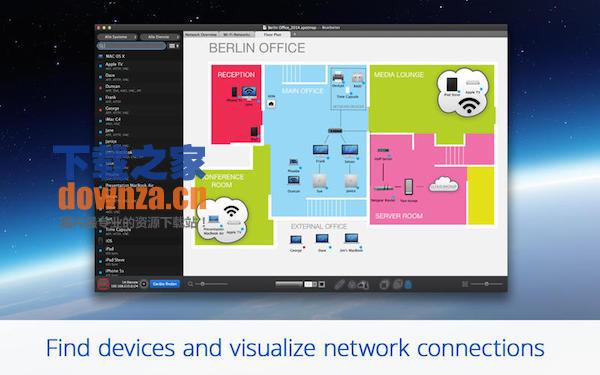Viewport: 600px width, 375px height.
Task: Click the Time Capsule icon on floor plan
Action: click(x=347, y=91)
